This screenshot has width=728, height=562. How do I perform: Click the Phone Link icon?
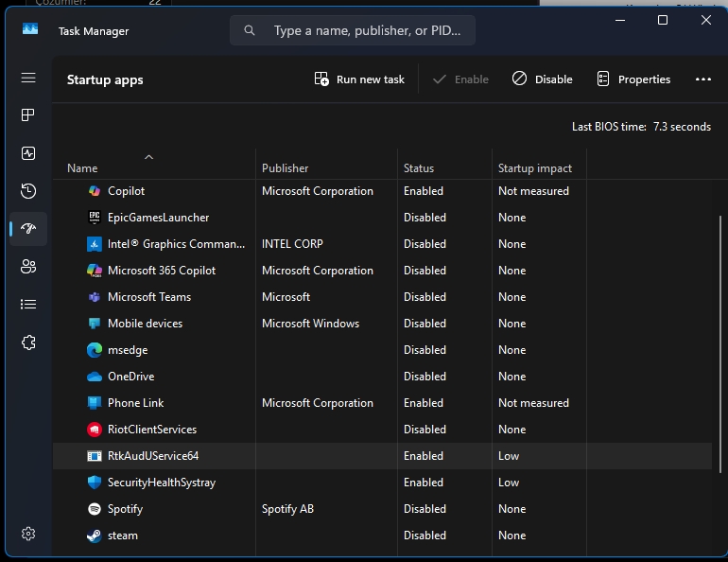[x=95, y=403]
